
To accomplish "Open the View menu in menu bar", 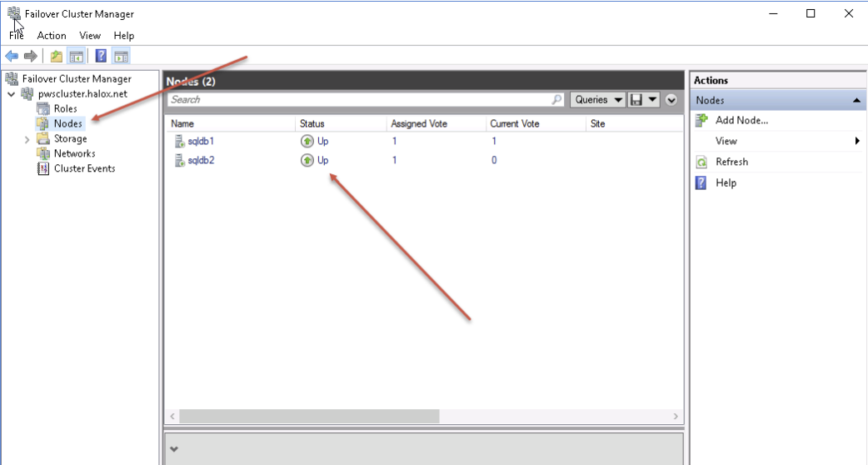I will tap(90, 36).
